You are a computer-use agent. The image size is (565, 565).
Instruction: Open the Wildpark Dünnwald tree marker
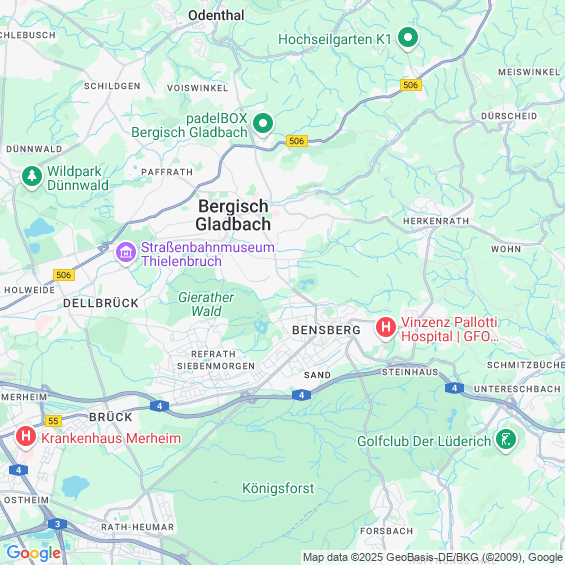32,177
